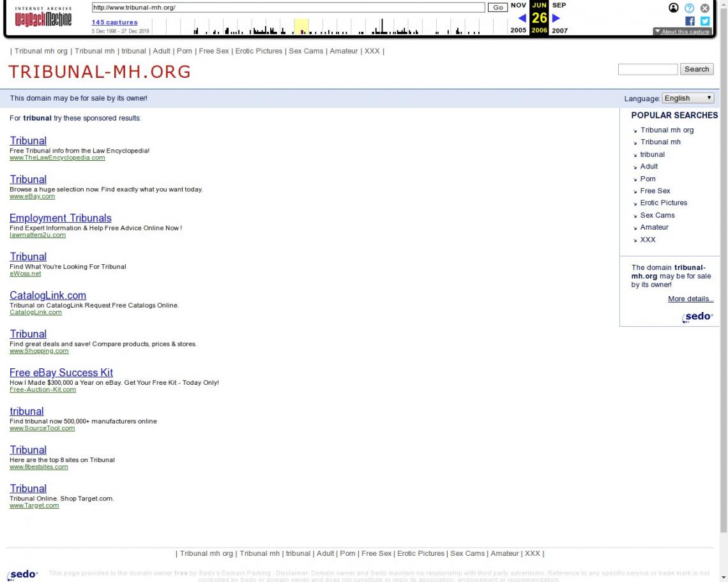Open More details link
The image size is (728, 582).
pyautogui.click(x=690, y=299)
